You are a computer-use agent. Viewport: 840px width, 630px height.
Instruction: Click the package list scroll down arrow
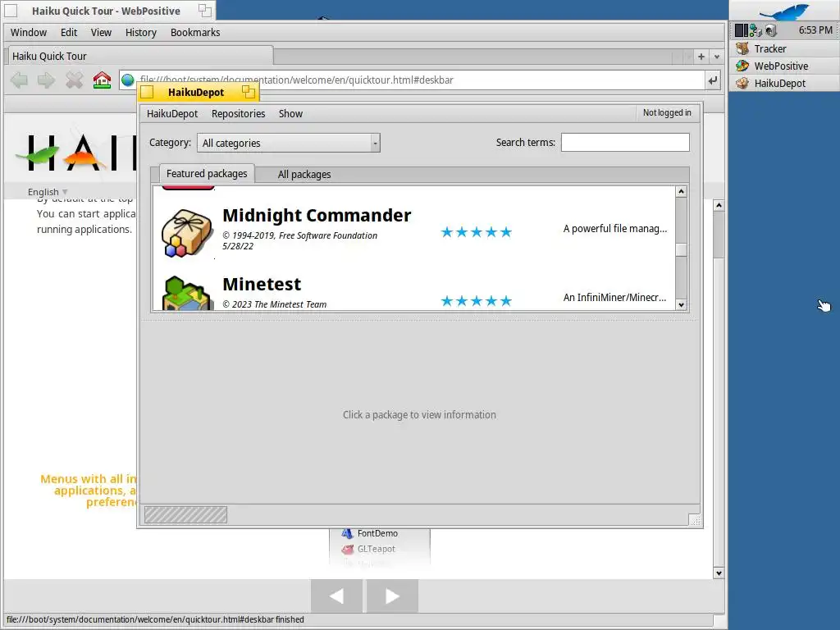pyautogui.click(x=681, y=305)
